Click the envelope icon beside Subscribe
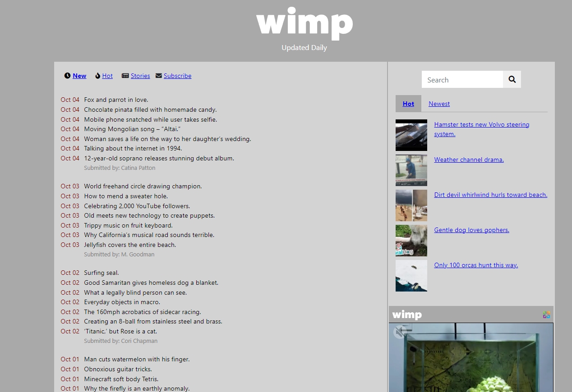The image size is (572, 392). [159, 76]
